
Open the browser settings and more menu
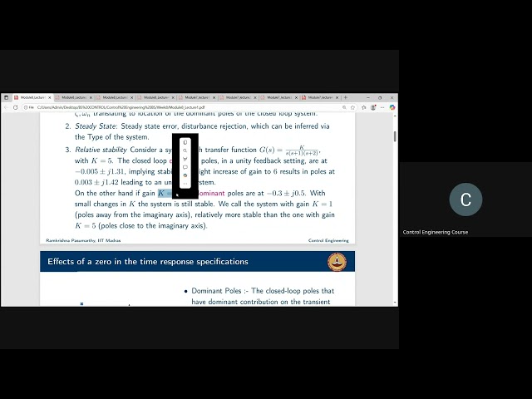[382, 107]
